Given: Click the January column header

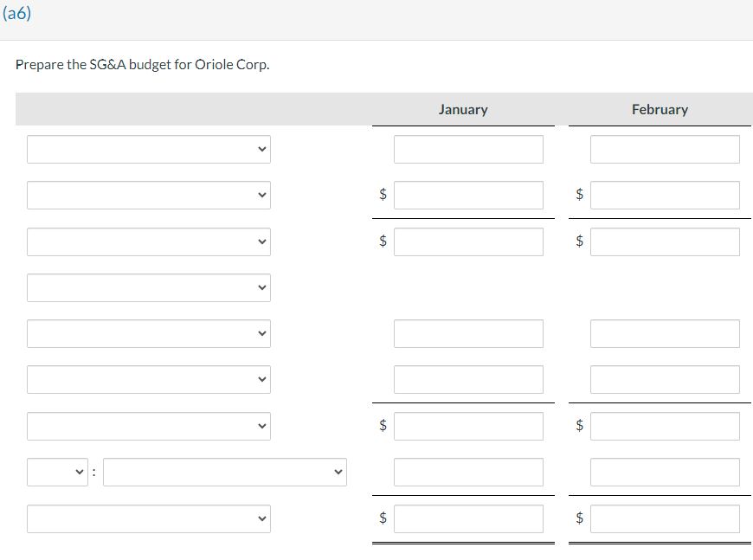Looking at the screenshot, I should (463, 110).
